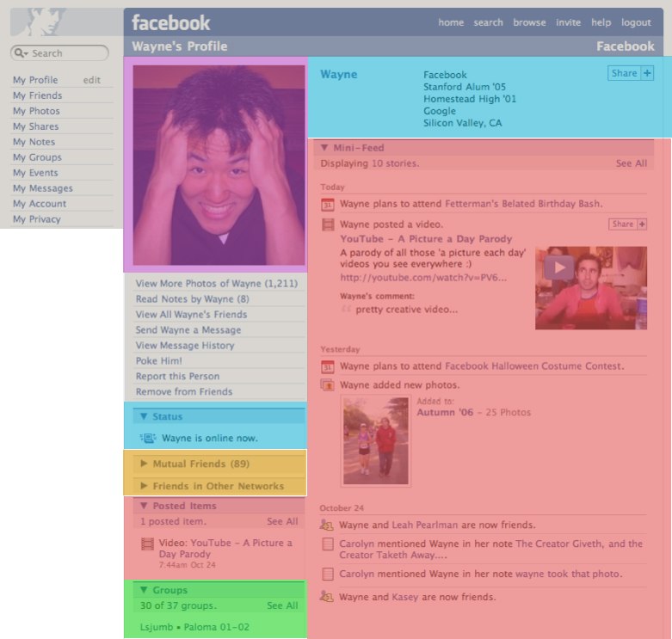Open Facebook Halloween Costume Contest link
The height and width of the screenshot is (639, 672).
click(x=534, y=366)
